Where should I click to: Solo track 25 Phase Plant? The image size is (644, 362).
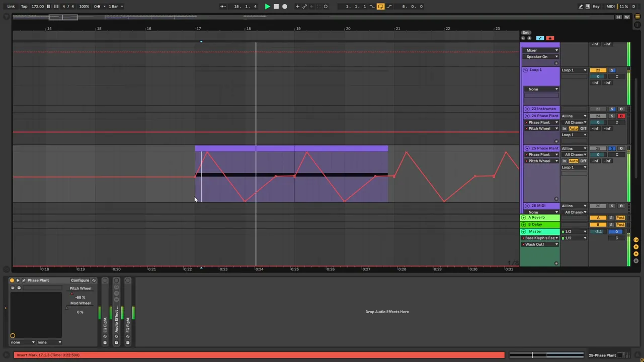pyautogui.click(x=612, y=149)
